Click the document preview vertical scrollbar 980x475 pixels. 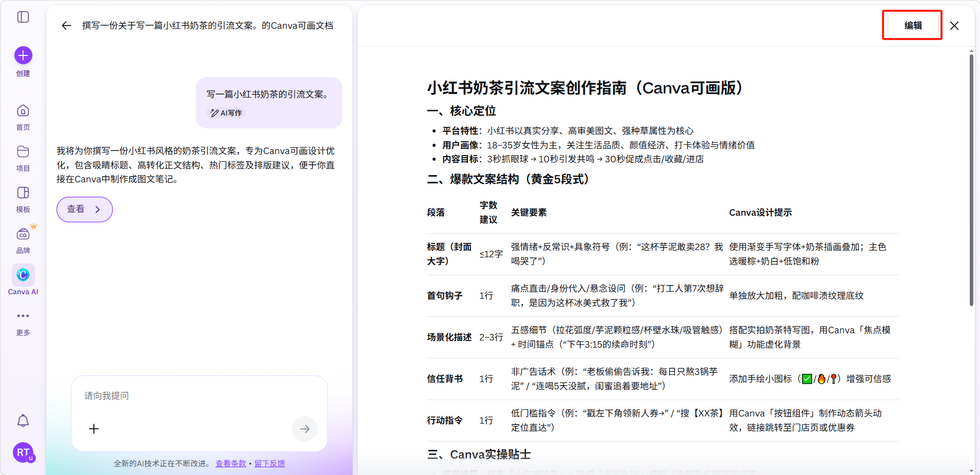971,180
